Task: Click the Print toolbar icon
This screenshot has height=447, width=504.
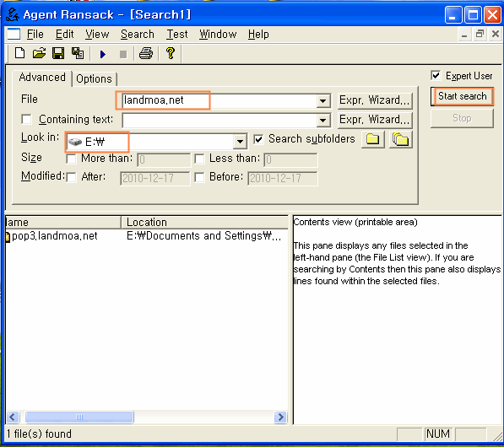Action: tap(146, 53)
